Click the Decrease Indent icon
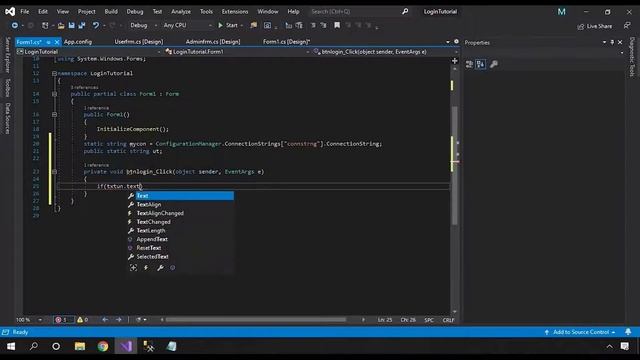640x360 pixels. tap(289, 25)
